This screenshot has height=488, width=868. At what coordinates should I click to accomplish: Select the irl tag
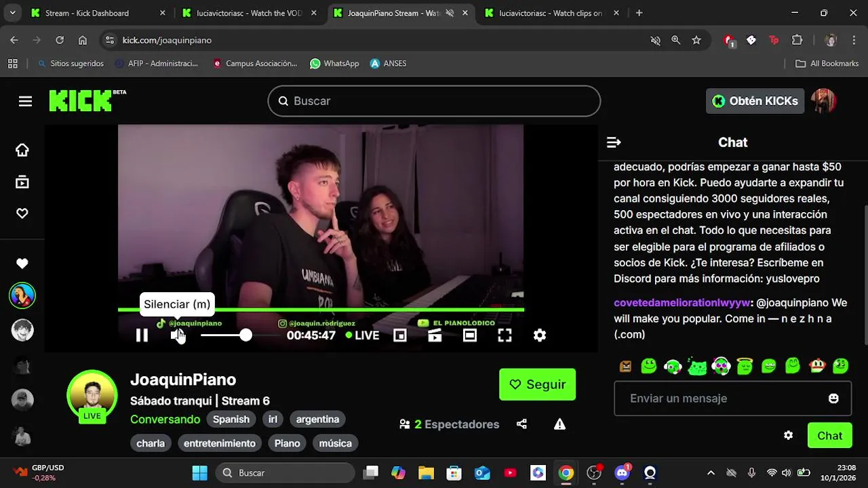point(273,419)
